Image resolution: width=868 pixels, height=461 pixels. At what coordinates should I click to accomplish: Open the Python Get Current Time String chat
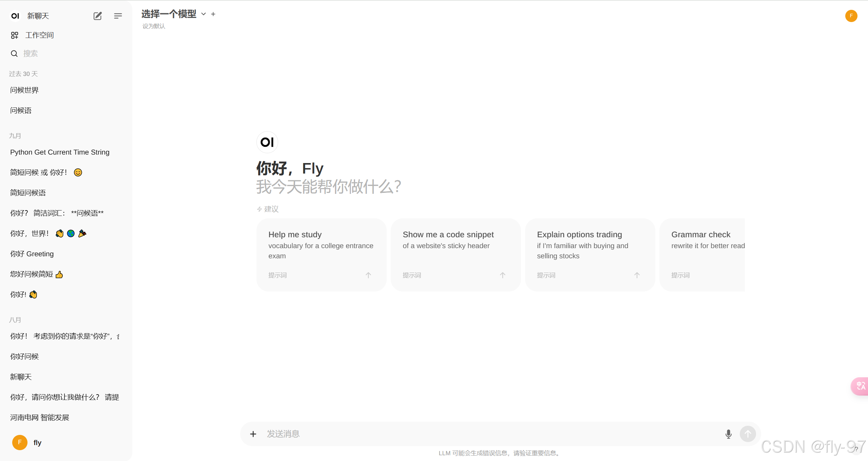point(60,152)
